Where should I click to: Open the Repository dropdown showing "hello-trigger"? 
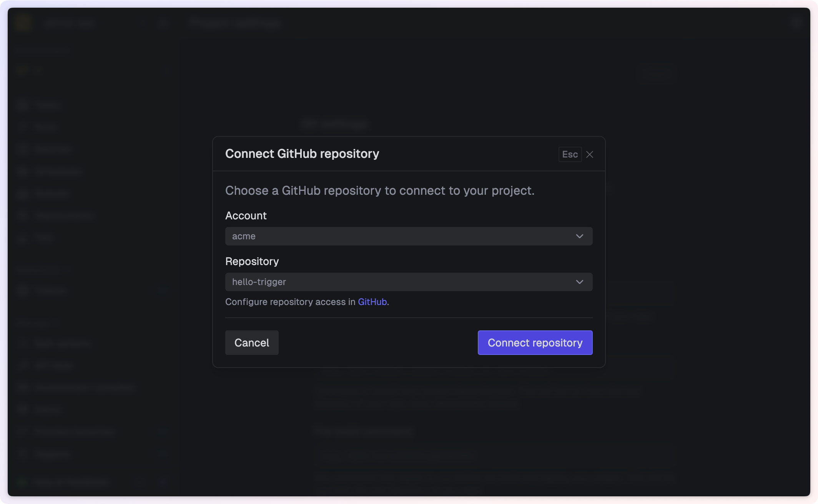[x=409, y=282]
